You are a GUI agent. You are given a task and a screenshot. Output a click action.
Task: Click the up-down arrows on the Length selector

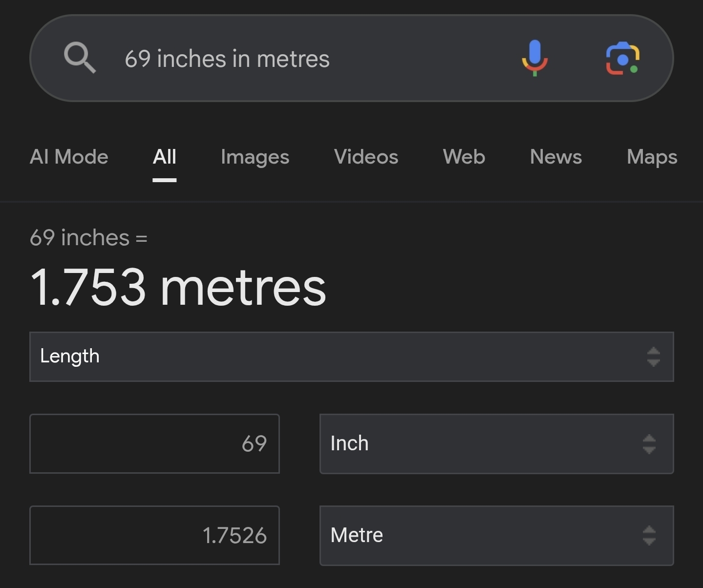653,357
